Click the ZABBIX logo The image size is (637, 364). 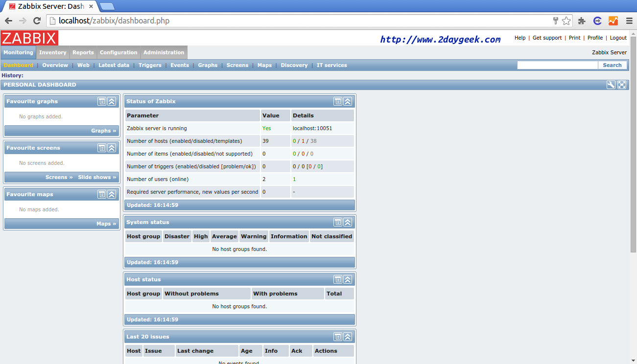pyautogui.click(x=29, y=38)
